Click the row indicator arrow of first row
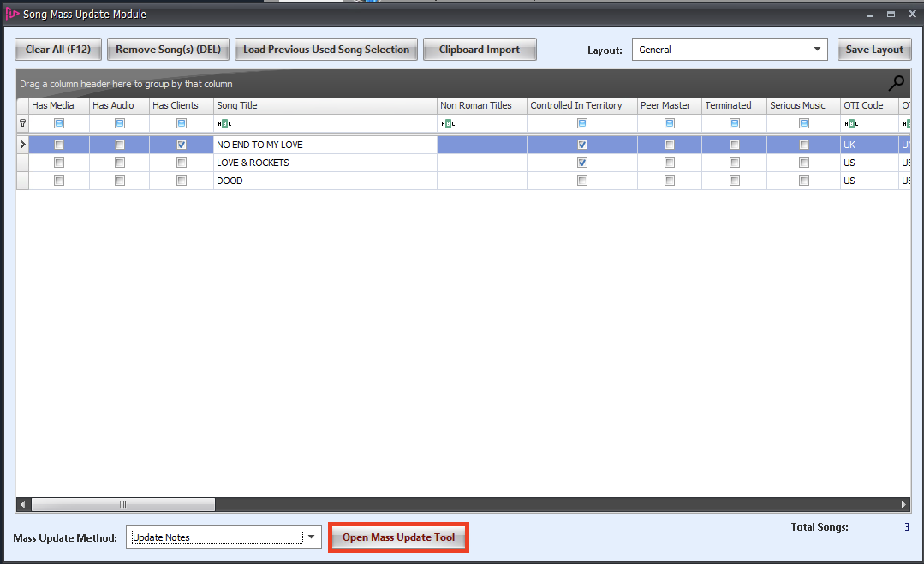Screen dimensions: 924x564 [23, 145]
